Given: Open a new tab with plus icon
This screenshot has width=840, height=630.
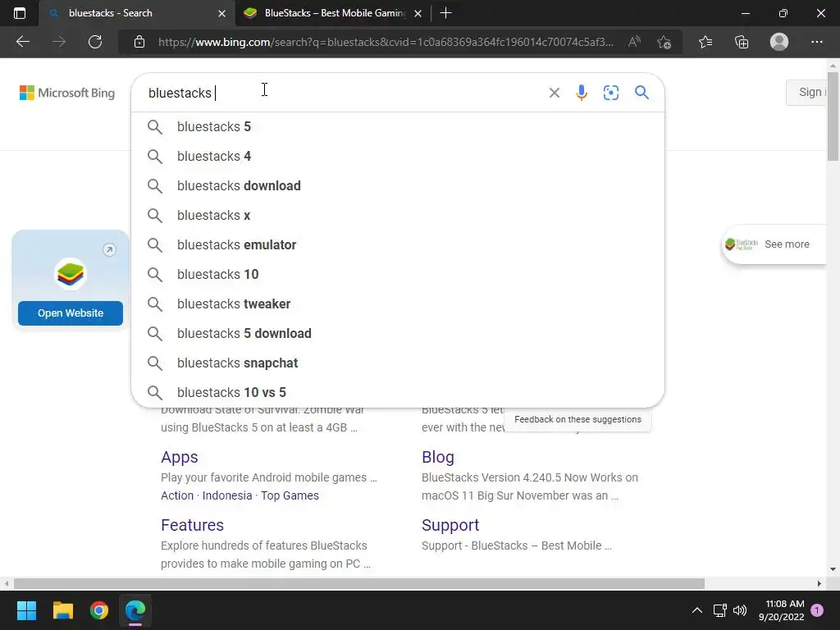Looking at the screenshot, I should 445,13.
